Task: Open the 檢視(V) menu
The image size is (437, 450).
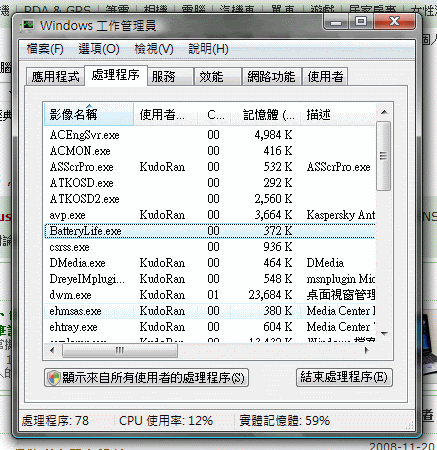Action: pyautogui.click(x=154, y=49)
